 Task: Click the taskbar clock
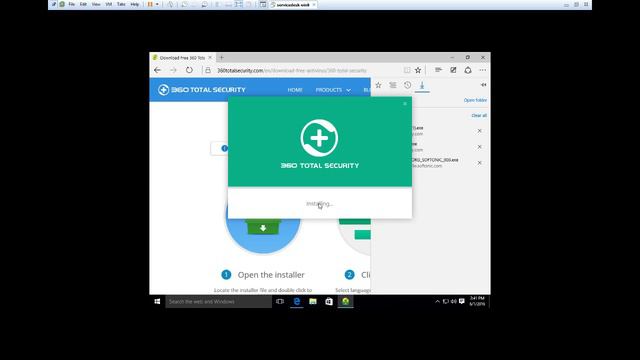(477, 302)
